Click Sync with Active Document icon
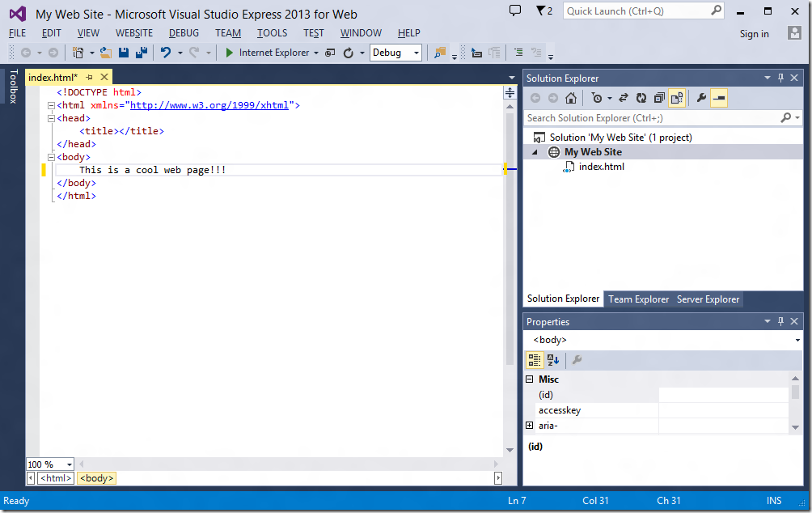812x513 pixels. coord(624,98)
